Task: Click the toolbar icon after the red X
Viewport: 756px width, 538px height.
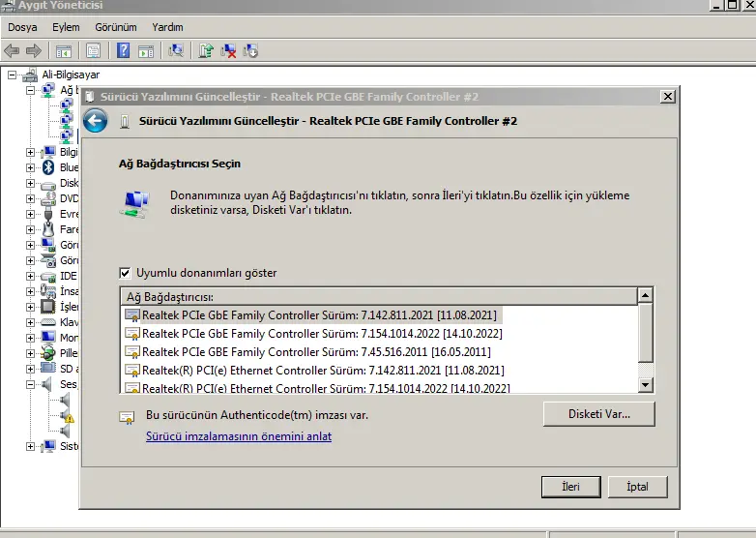Action: (250, 50)
